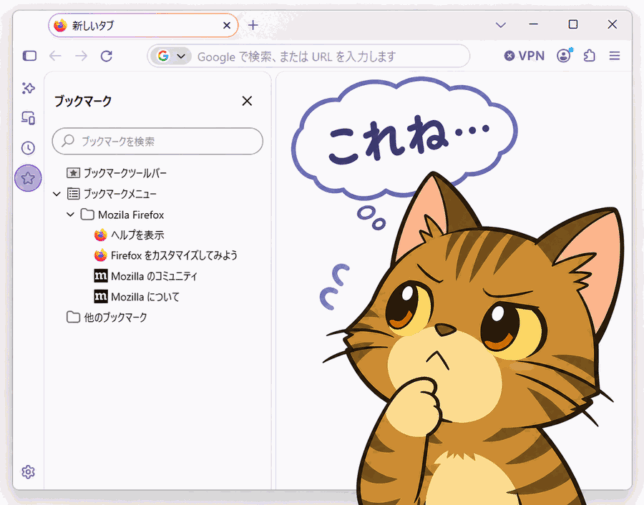
Task: Open the Firefox account menu
Action: tap(565, 55)
